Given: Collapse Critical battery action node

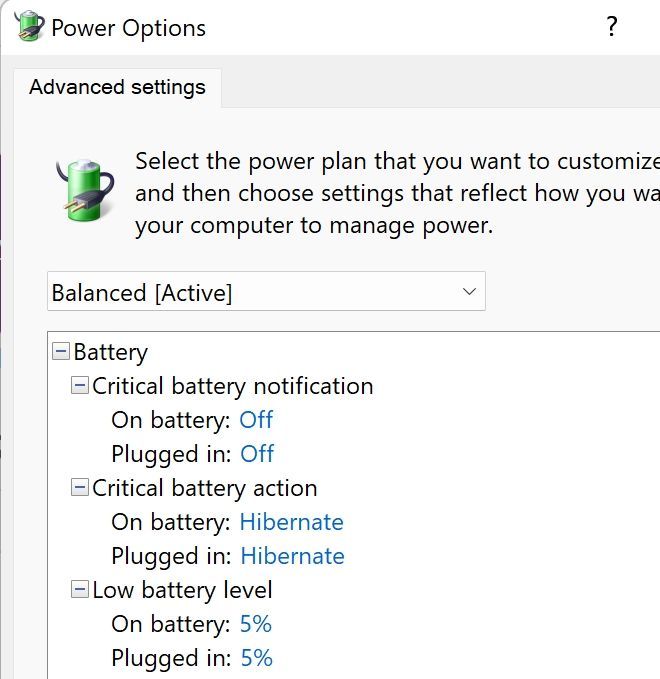Looking at the screenshot, I should (x=80, y=488).
